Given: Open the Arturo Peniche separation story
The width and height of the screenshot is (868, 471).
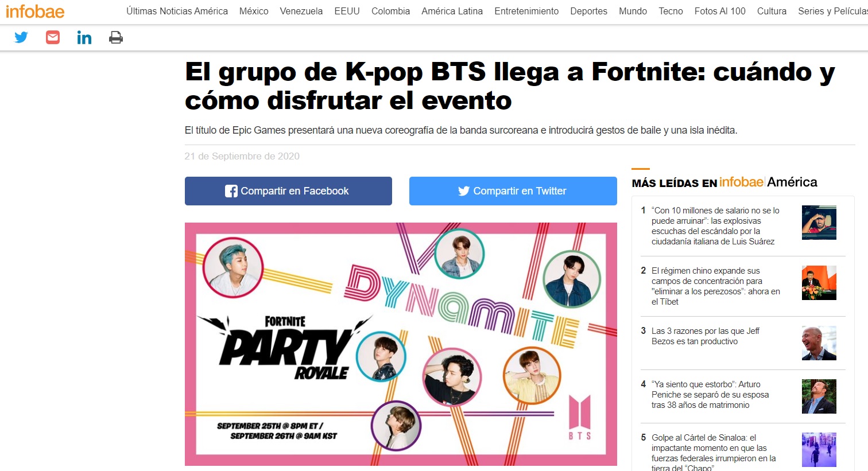Looking at the screenshot, I should coord(710,395).
